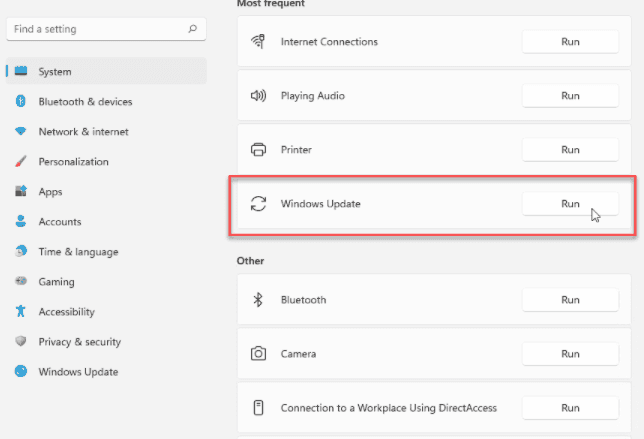The height and width of the screenshot is (439, 644).
Task: Click the Internet Connections troubleshooter icon
Action: (258, 41)
